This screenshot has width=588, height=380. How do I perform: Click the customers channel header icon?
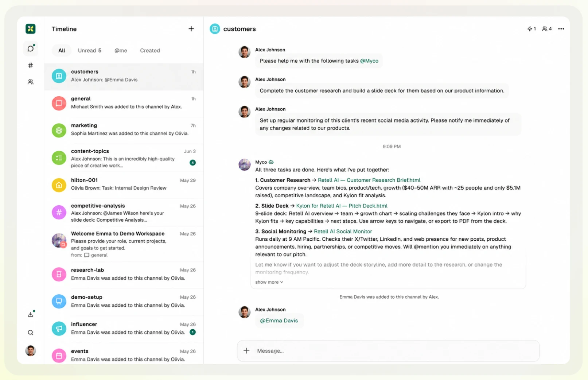tap(215, 29)
